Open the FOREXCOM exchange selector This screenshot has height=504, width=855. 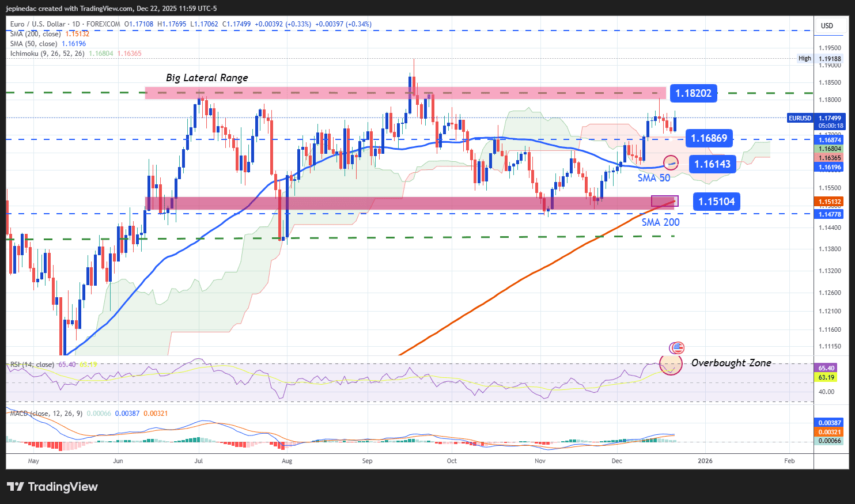[x=103, y=24]
